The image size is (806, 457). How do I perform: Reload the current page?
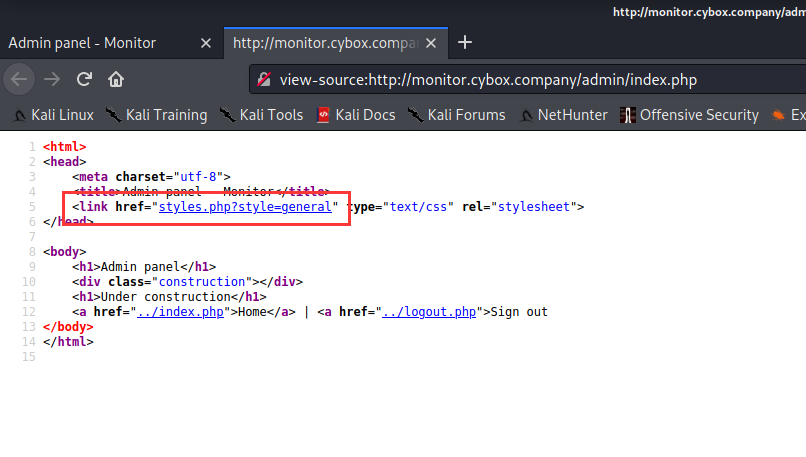click(84, 79)
